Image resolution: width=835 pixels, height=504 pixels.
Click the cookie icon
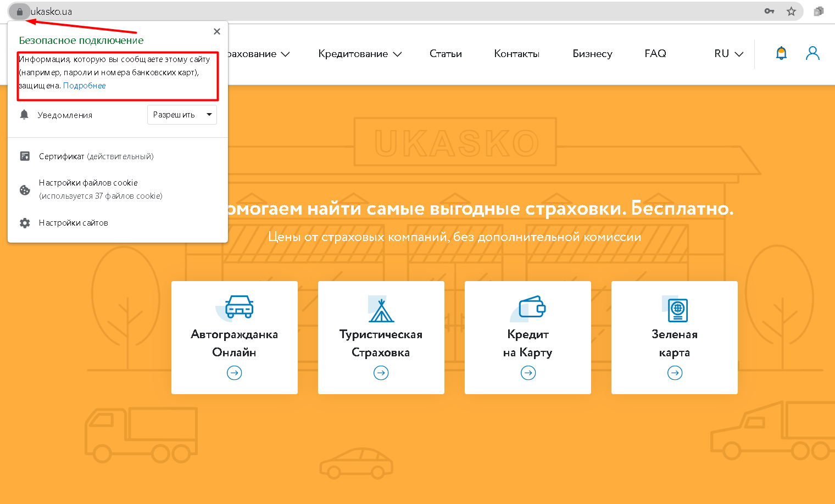pos(25,190)
